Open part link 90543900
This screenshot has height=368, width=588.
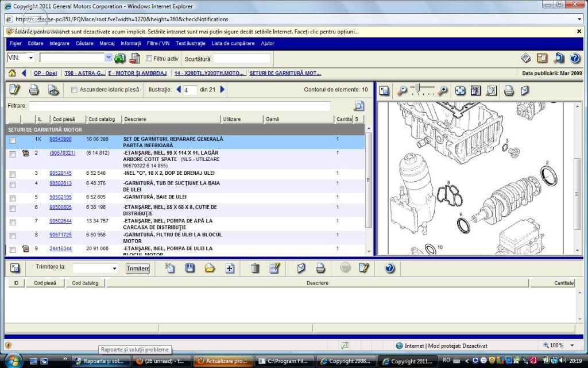click(x=60, y=139)
